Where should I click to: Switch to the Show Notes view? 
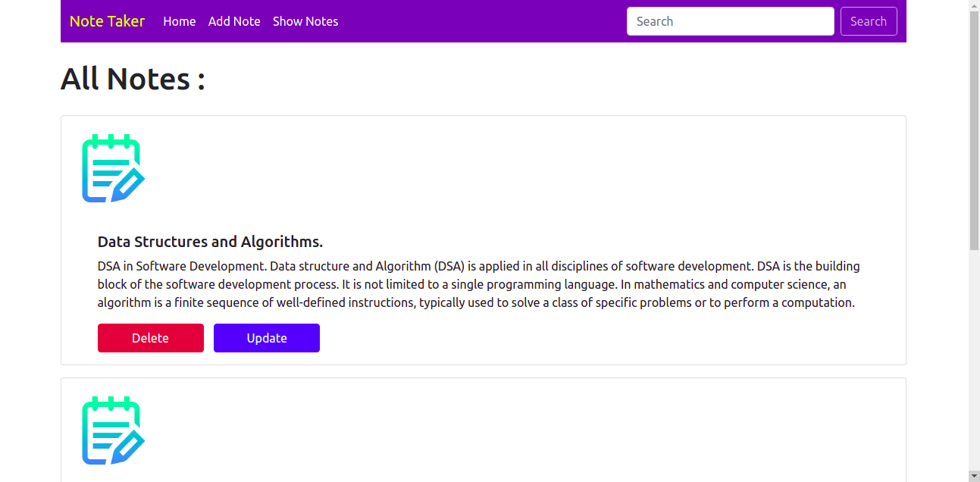[x=305, y=21]
